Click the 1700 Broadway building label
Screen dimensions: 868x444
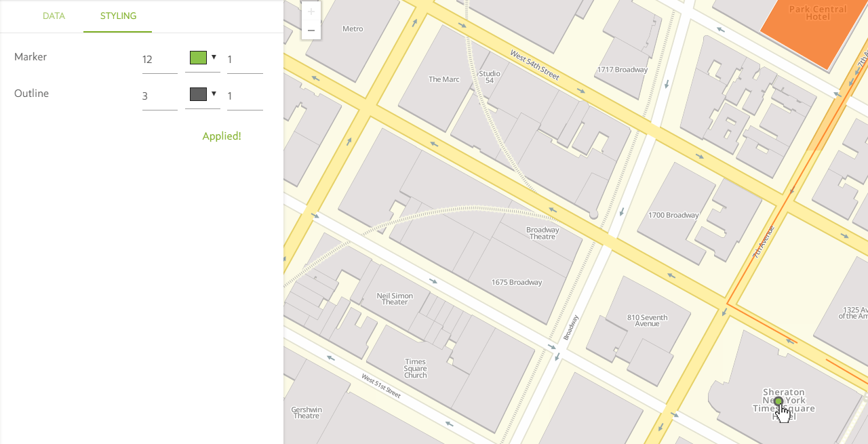click(x=673, y=215)
